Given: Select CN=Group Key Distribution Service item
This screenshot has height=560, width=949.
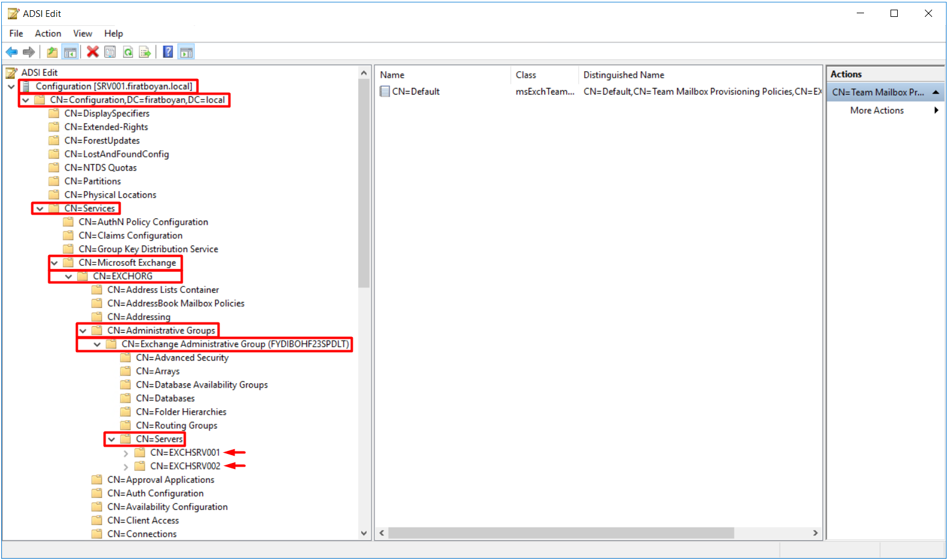Looking at the screenshot, I should pyautogui.click(x=148, y=249).
